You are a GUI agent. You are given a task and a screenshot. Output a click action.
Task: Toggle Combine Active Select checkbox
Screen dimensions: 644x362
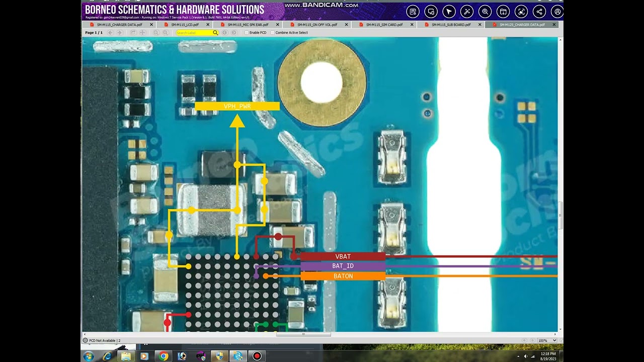click(273, 33)
